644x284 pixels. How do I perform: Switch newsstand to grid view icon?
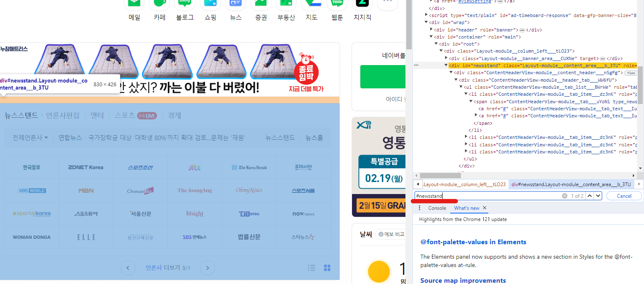327,268
